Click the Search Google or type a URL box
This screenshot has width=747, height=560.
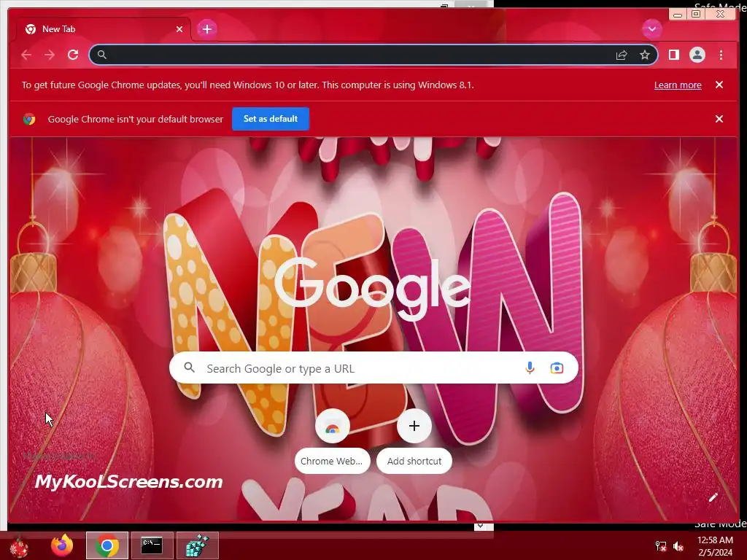coord(373,367)
